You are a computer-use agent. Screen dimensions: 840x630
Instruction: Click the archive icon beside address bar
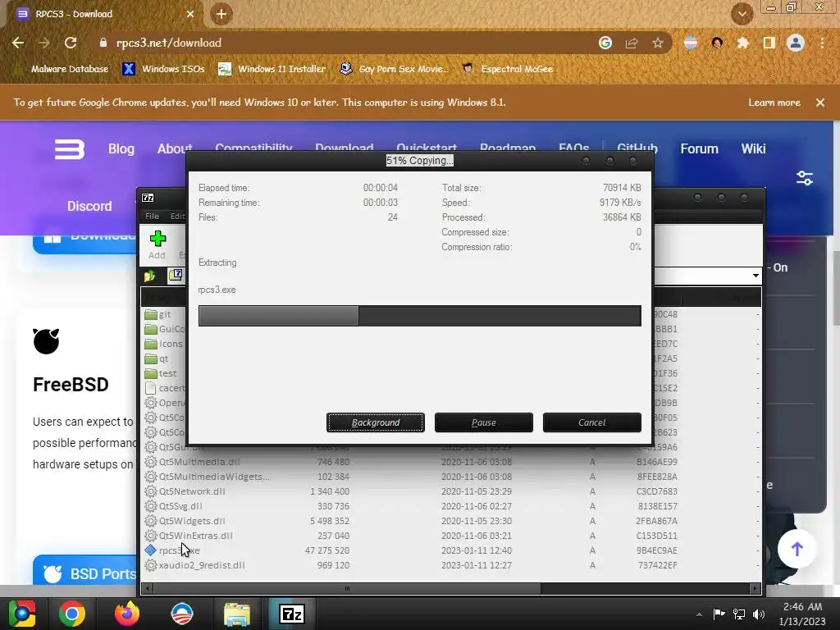pos(176,276)
